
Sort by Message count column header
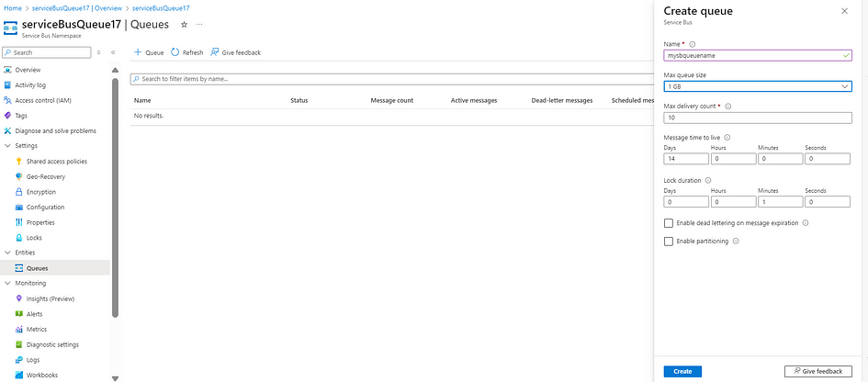[392, 100]
